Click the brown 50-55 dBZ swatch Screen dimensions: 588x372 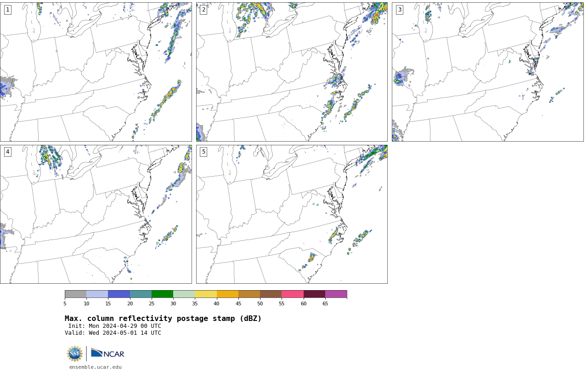pyautogui.click(x=271, y=294)
